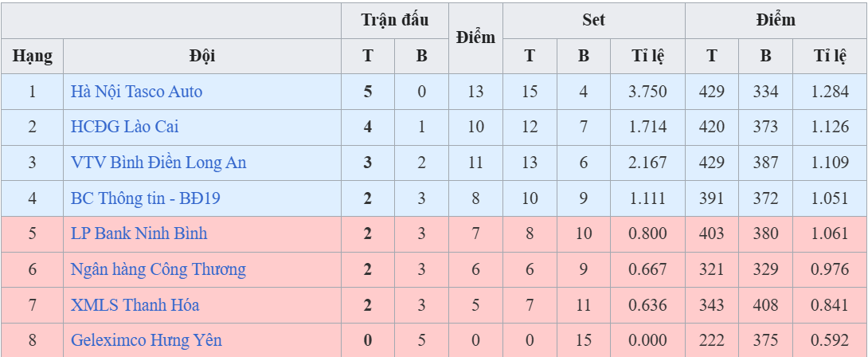Click the 0.592 points ratio cell
This screenshot has width=868, height=357.
pyautogui.click(x=830, y=340)
